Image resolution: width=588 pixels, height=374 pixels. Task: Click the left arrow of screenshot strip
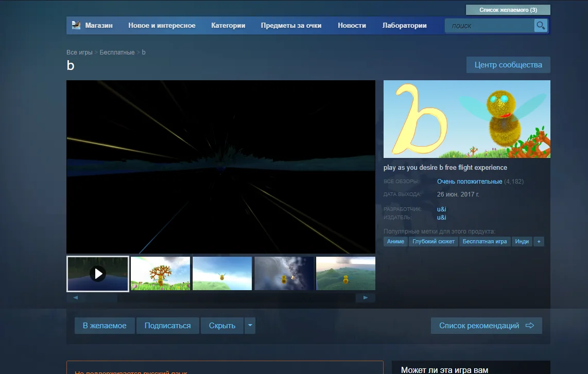click(x=75, y=297)
